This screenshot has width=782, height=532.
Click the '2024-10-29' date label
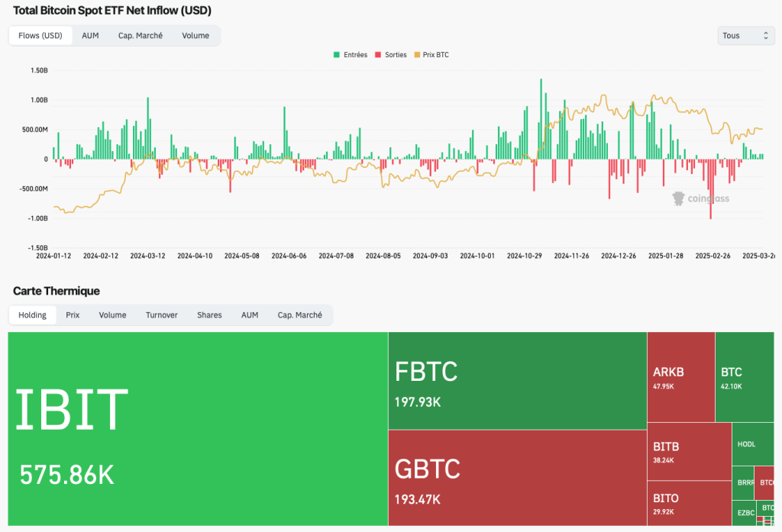pos(524,256)
